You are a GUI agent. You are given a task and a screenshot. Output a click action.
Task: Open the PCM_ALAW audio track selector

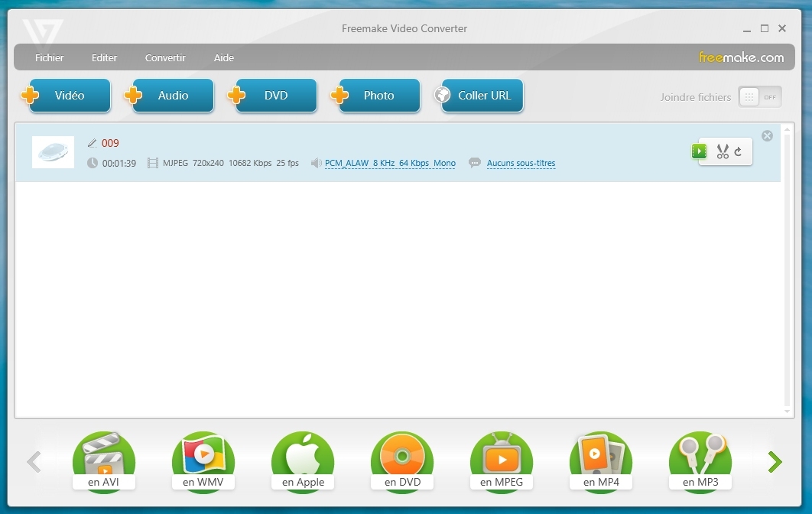(x=390, y=163)
